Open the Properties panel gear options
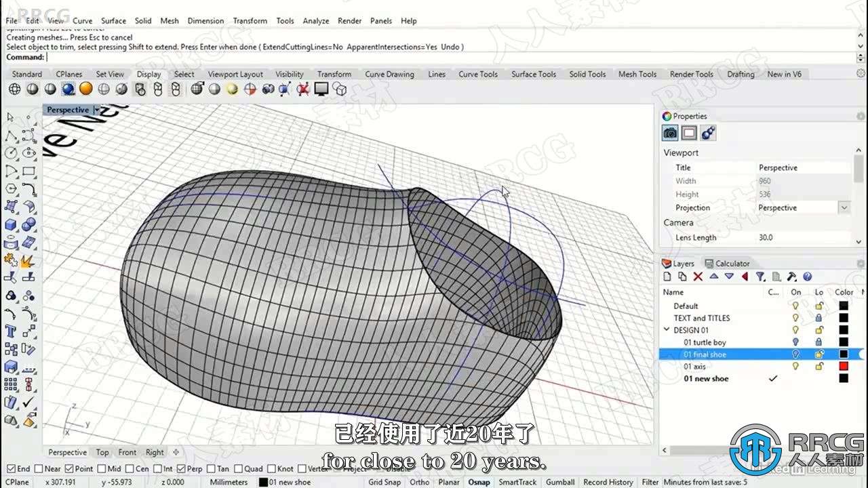868x488 pixels. pos(861,117)
